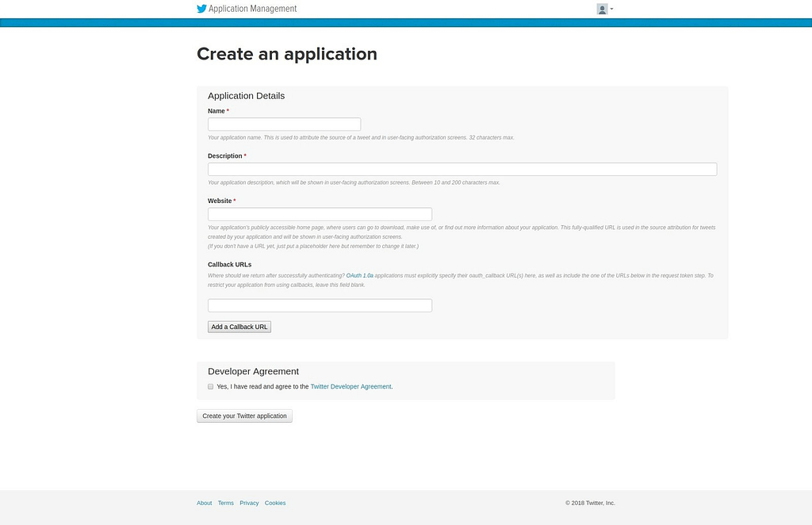
Task: Open the About footer link
Action: click(x=204, y=504)
